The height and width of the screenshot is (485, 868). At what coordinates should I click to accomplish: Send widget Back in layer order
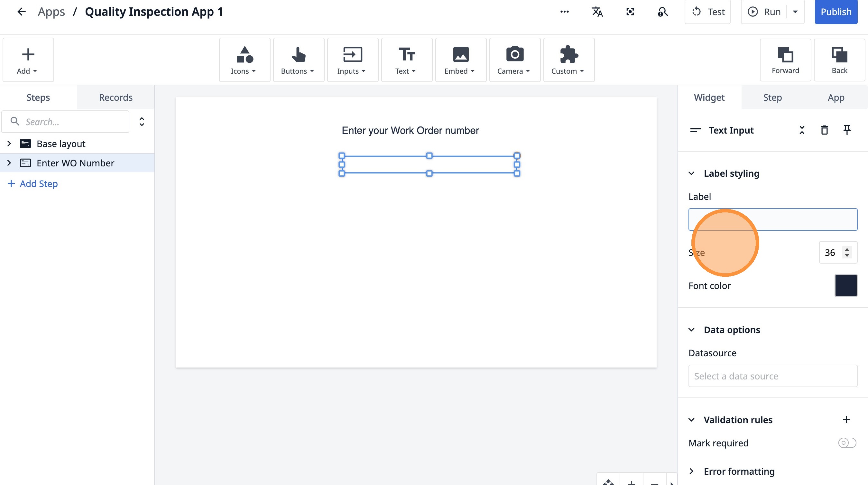839,60
